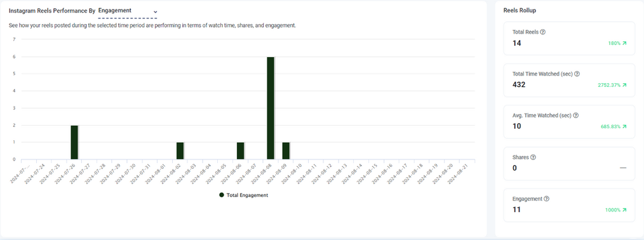Click the Total Engagement legend color dot
This screenshot has height=240, width=644.
coord(222,196)
